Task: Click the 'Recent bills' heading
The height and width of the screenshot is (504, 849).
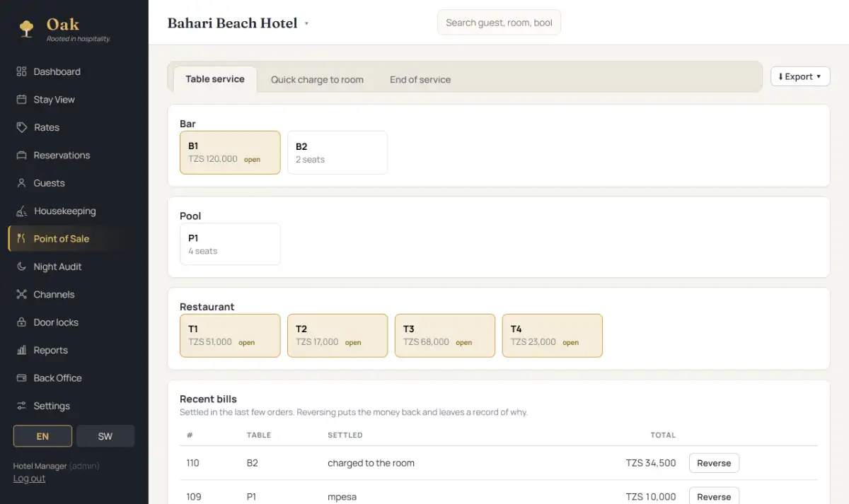Action: coord(208,399)
